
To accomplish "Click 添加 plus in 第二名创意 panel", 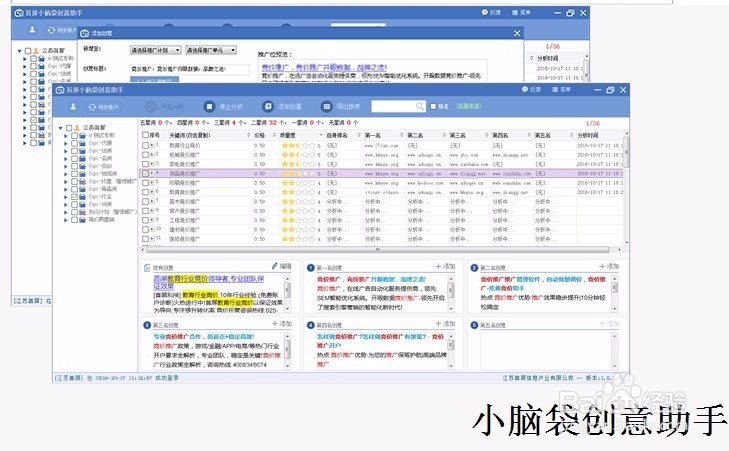I will pyautogui.click(x=609, y=266).
